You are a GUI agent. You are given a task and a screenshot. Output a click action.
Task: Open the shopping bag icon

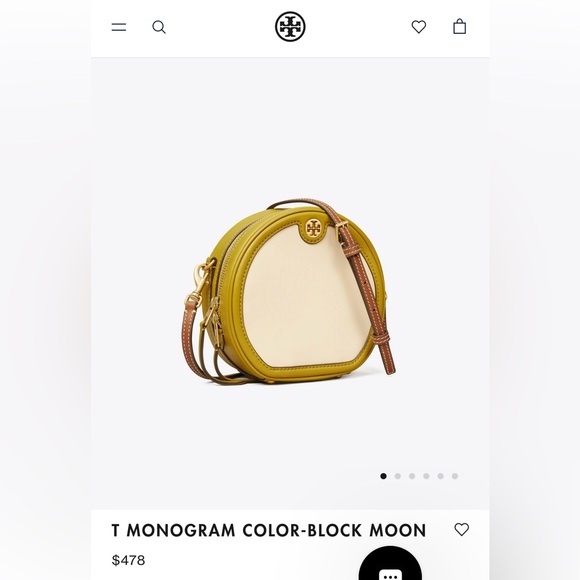(459, 26)
